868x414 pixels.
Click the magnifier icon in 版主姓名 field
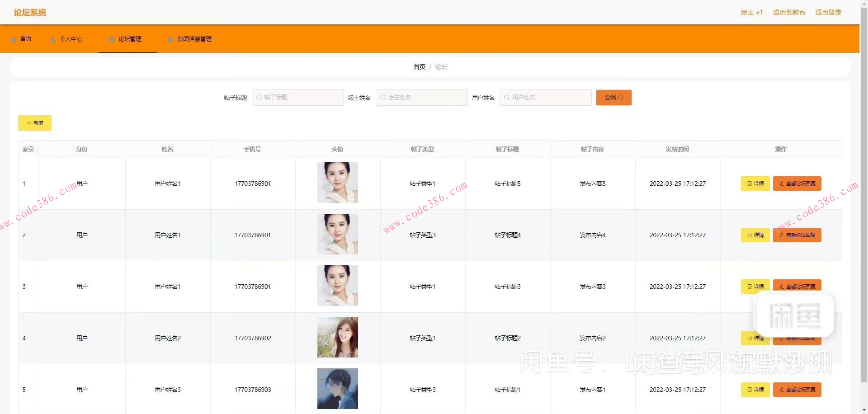pyautogui.click(x=383, y=98)
